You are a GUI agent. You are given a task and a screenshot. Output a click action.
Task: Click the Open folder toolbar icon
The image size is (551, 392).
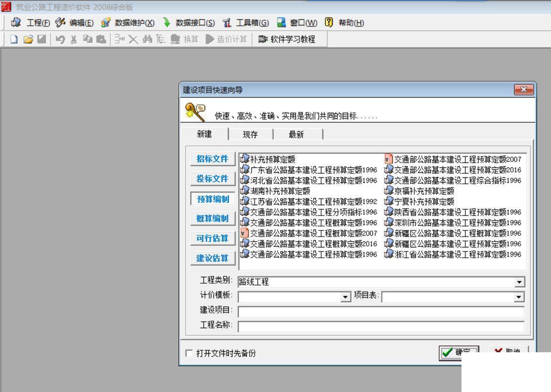pos(28,39)
